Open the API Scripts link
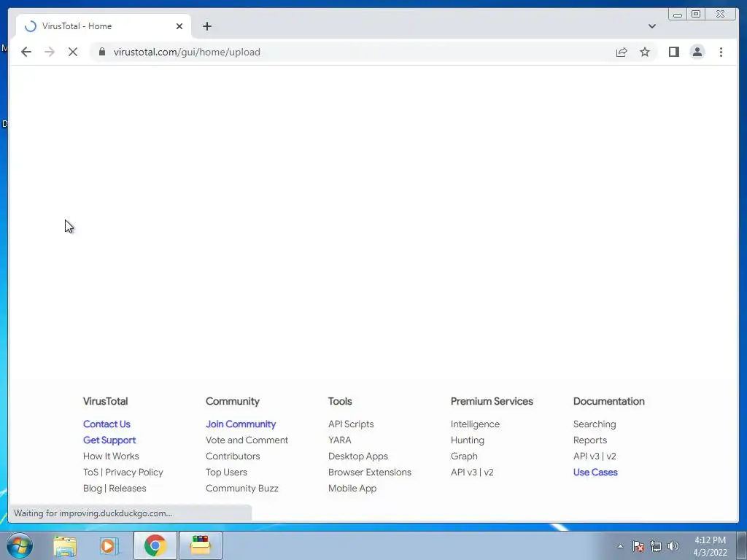This screenshot has height=560, width=747. pos(351,424)
